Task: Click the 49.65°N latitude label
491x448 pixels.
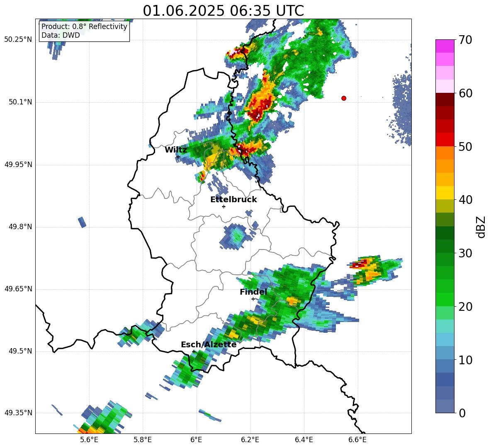Action: coord(18,289)
